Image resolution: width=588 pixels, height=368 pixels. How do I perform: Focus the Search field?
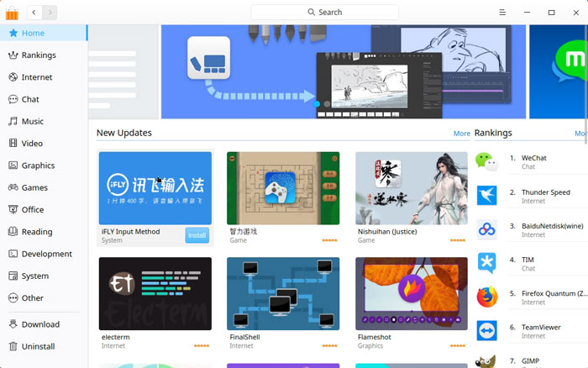point(325,12)
